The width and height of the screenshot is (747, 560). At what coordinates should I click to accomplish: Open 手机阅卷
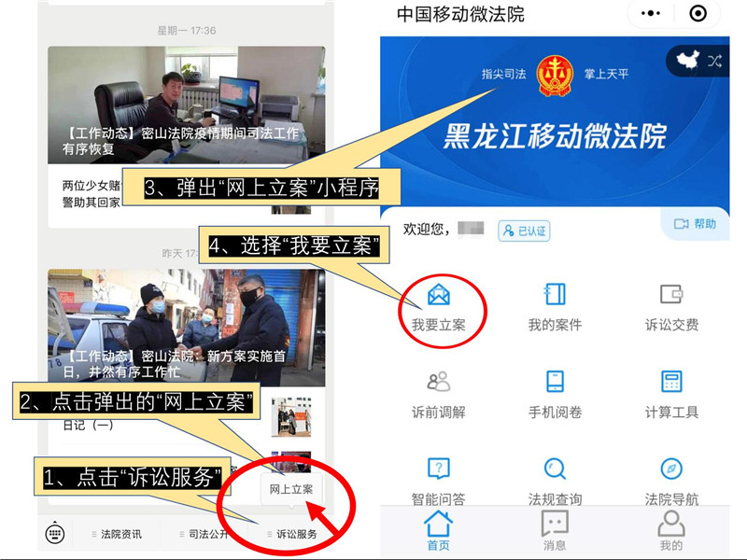point(555,395)
